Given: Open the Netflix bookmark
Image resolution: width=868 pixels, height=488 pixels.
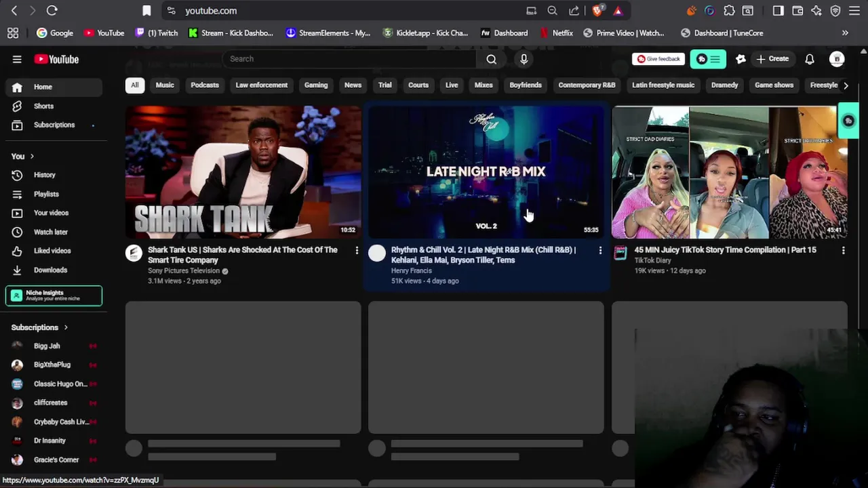Looking at the screenshot, I should [x=556, y=33].
